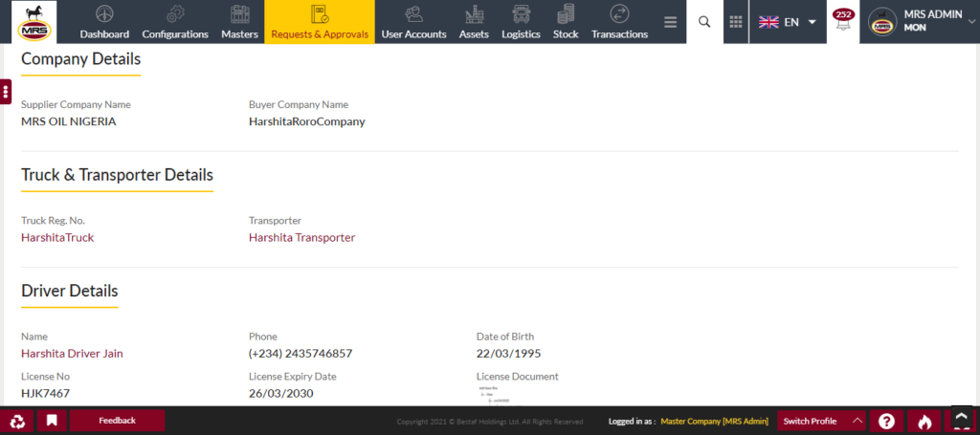
Task: Click the flame icon in footer
Action: (924, 422)
